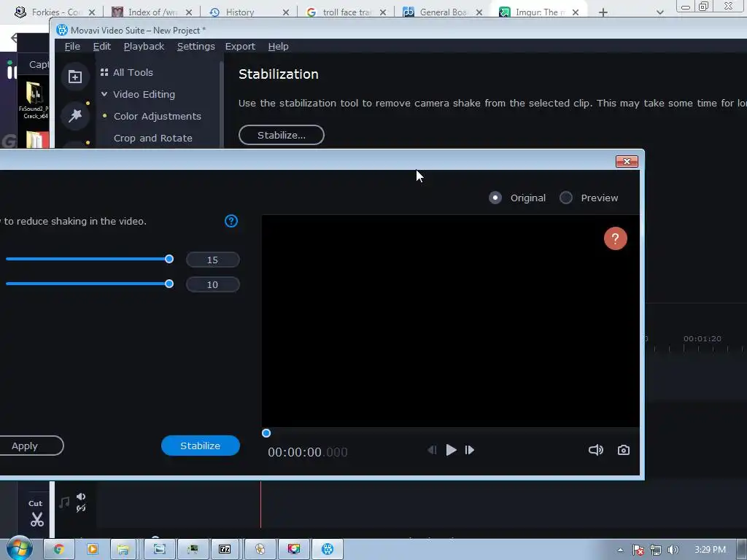The height and width of the screenshot is (560, 747).
Task: Open the Settings menu
Action: click(x=196, y=46)
